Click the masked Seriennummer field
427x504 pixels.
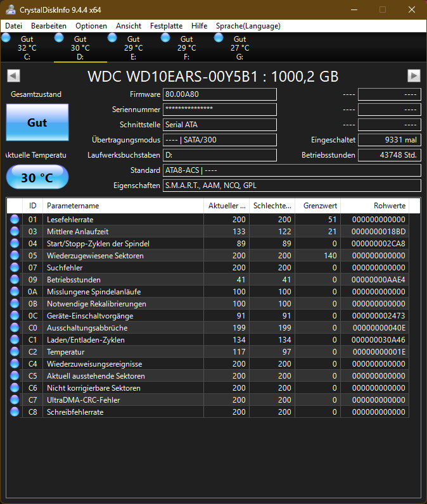click(x=220, y=110)
